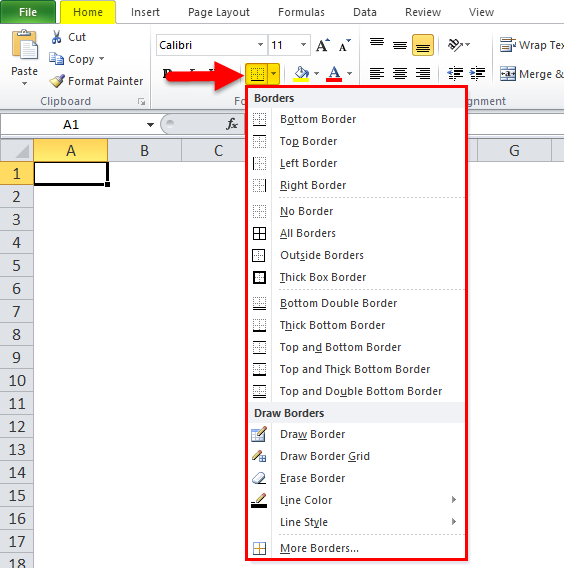
Task: Switch to the Page Layout tab
Action: point(219,12)
